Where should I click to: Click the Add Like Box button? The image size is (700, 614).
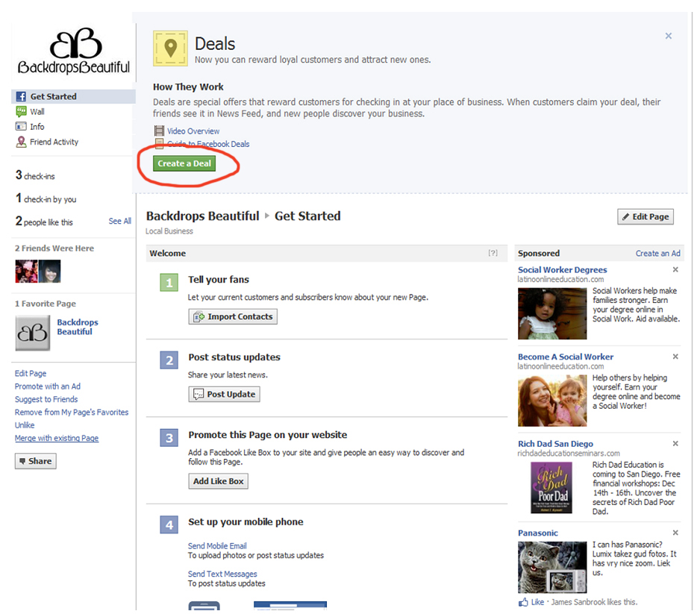pyautogui.click(x=219, y=481)
